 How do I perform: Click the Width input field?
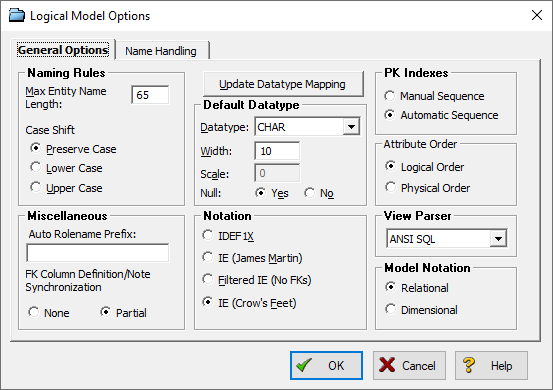[x=277, y=151]
